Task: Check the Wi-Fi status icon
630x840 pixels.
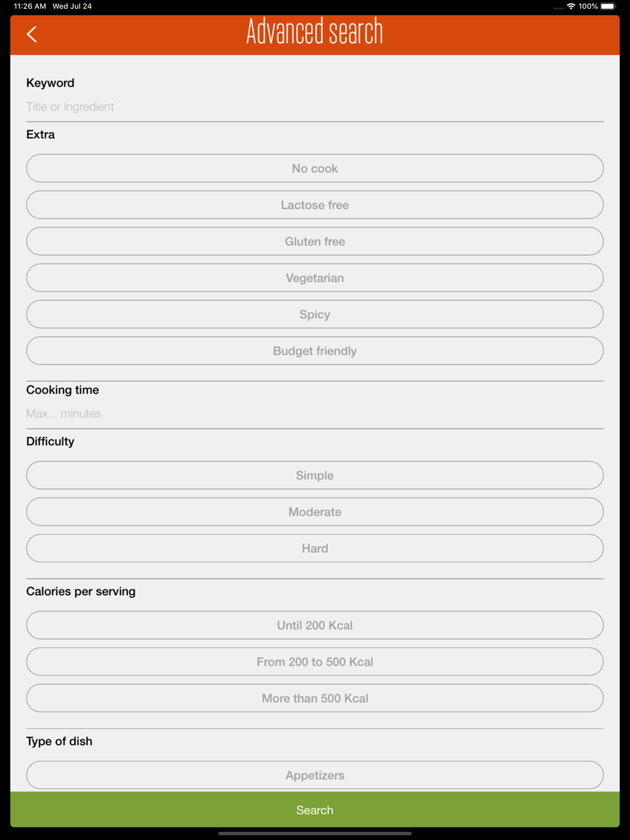Action: (x=571, y=6)
